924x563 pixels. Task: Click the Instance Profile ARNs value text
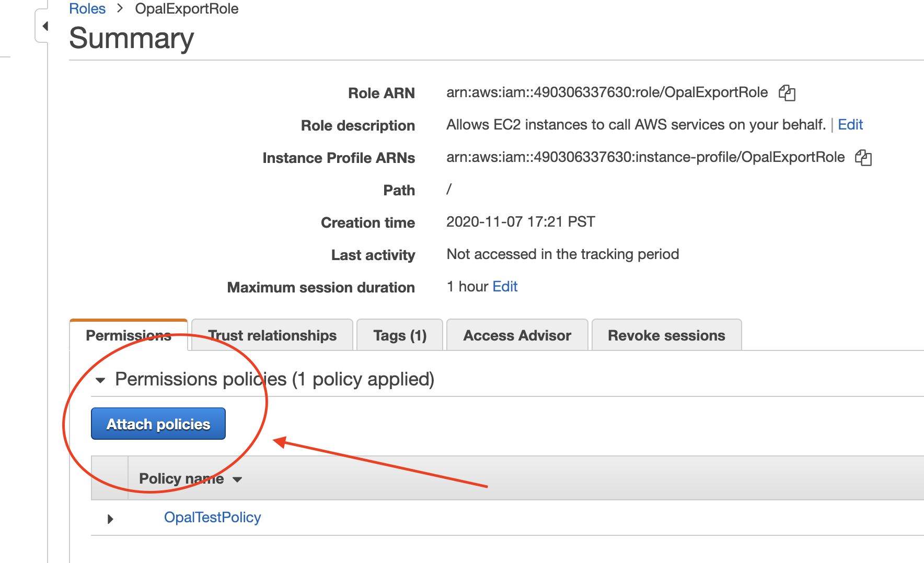click(x=645, y=157)
